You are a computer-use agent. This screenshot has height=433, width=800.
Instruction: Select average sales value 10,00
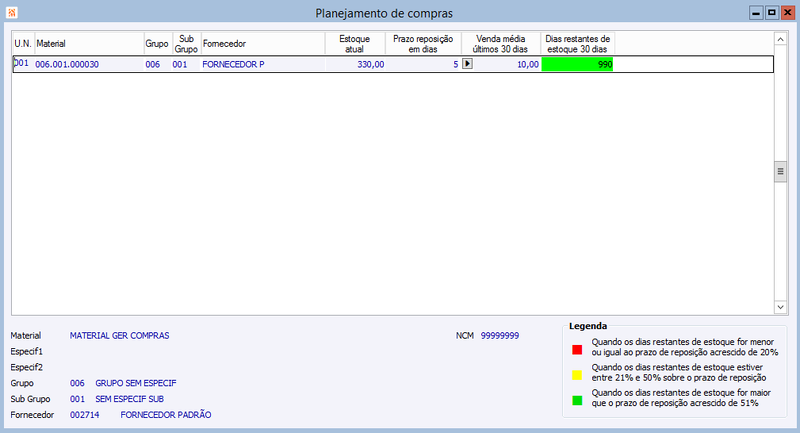pyautogui.click(x=528, y=64)
